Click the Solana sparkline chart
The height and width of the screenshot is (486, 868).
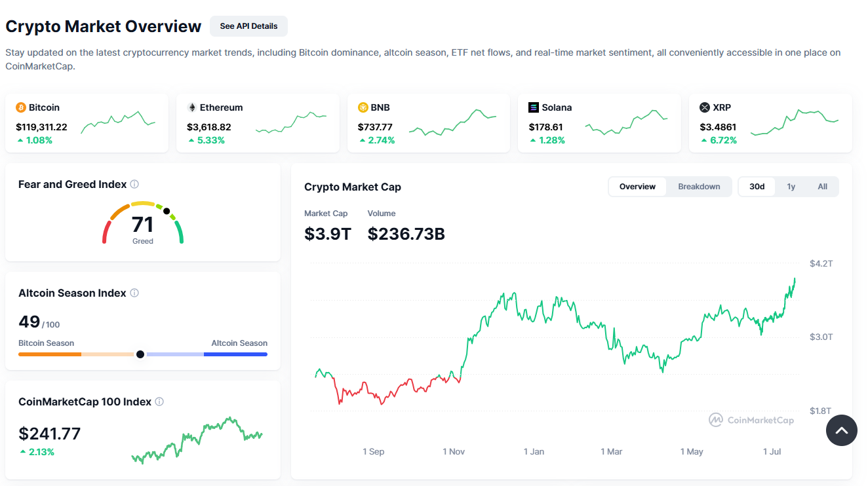pyautogui.click(x=627, y=122)
